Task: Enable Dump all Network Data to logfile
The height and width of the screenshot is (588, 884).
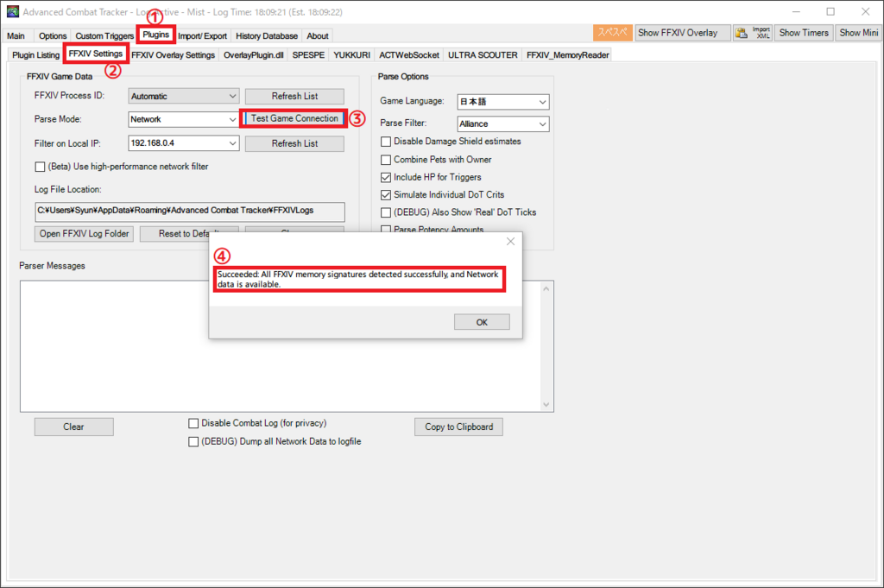Action: pyautogui.click(x=193, y=441)
